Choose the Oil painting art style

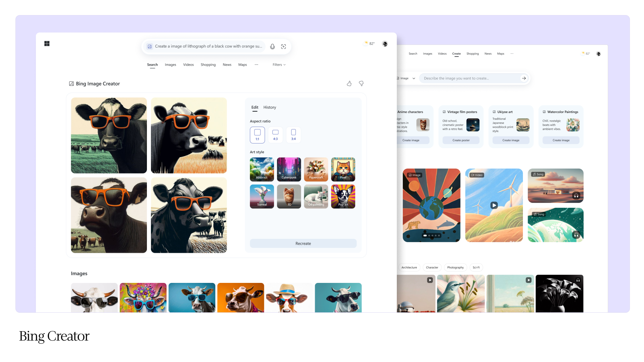(x=316, y=196)
